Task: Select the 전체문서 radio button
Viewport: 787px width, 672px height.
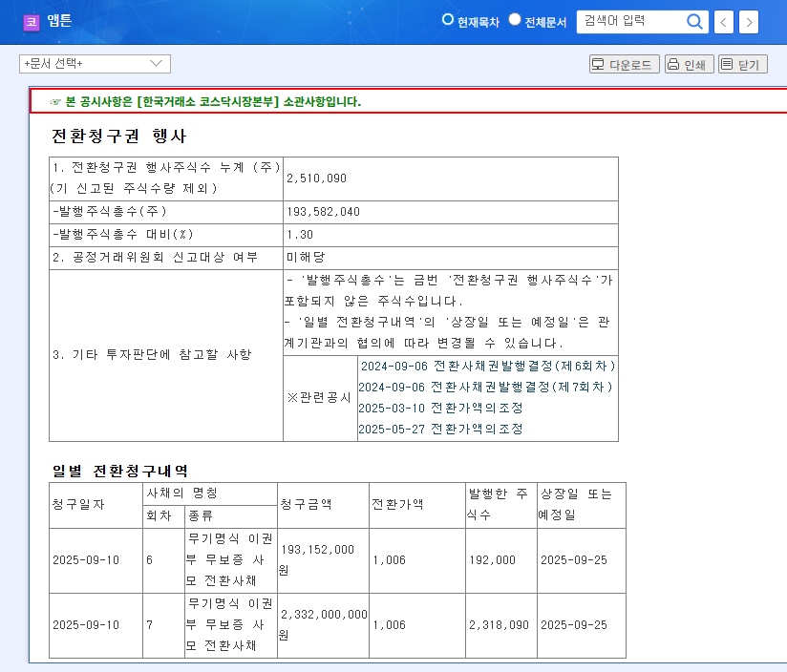Action: [x=515, y=19]
